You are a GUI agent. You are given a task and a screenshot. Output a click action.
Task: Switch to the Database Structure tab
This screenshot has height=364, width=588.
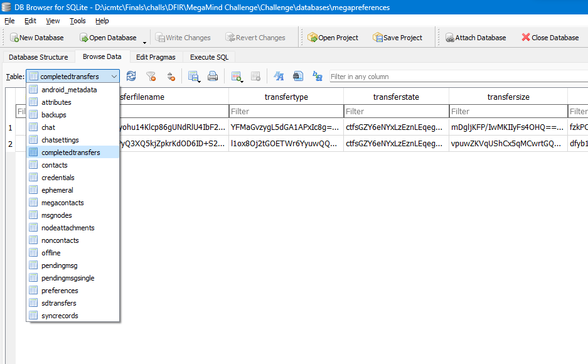[39, 57]
